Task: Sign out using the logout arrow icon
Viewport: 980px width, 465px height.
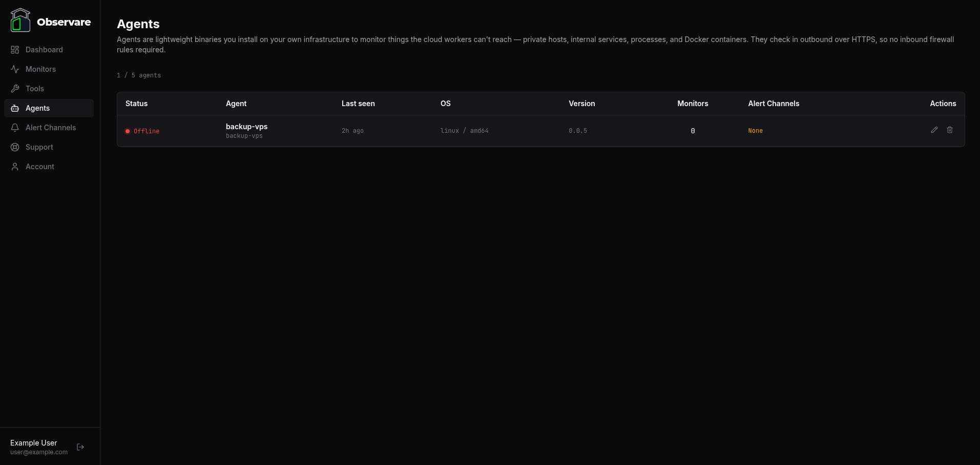Action: click(80, 447)
